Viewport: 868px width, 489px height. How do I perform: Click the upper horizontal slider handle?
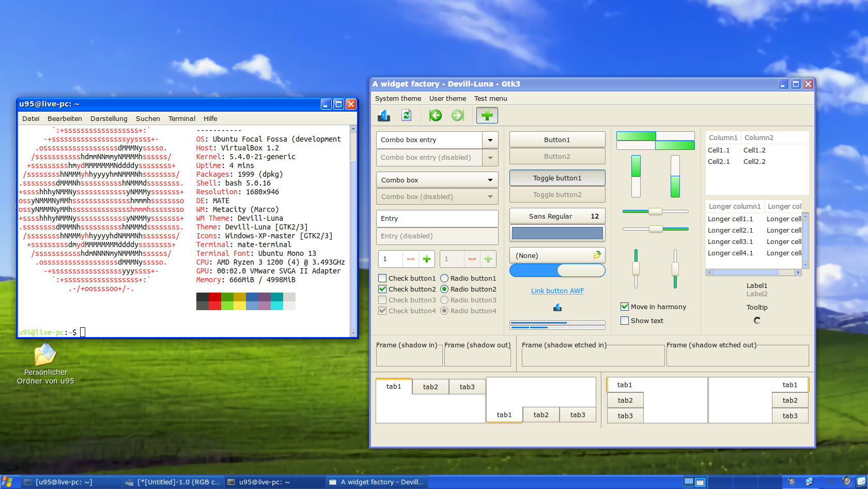655,211
